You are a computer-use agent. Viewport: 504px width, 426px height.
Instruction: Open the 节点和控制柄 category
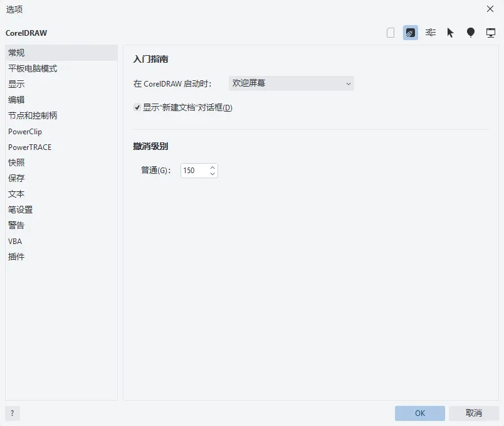(x=61, y=115)
